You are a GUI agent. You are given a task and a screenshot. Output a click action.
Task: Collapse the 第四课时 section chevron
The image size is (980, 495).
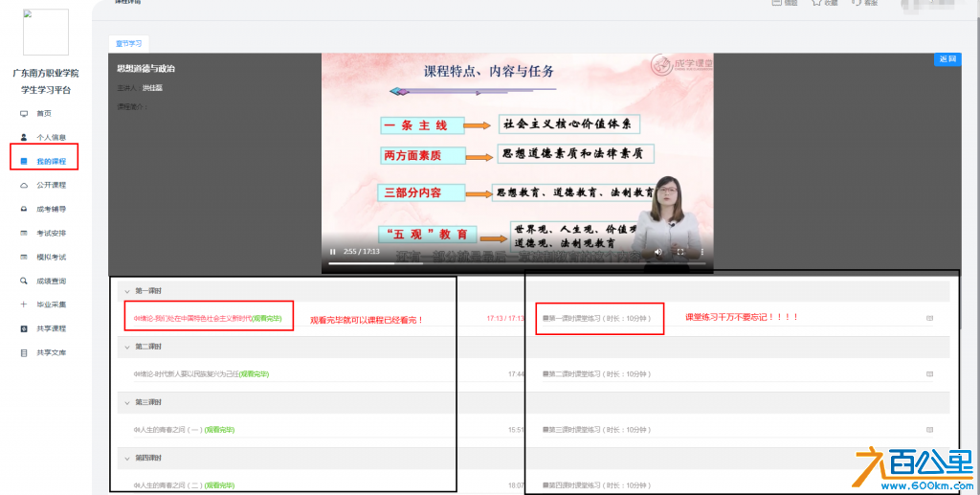click(127, 458)
